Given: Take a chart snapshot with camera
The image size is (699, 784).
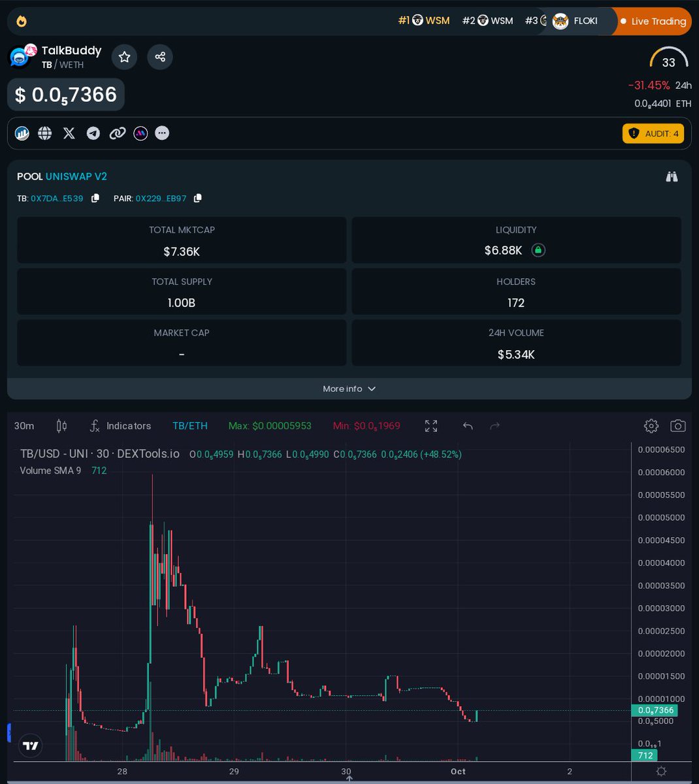Looking at the screenshot, I should tap(678, 426).
